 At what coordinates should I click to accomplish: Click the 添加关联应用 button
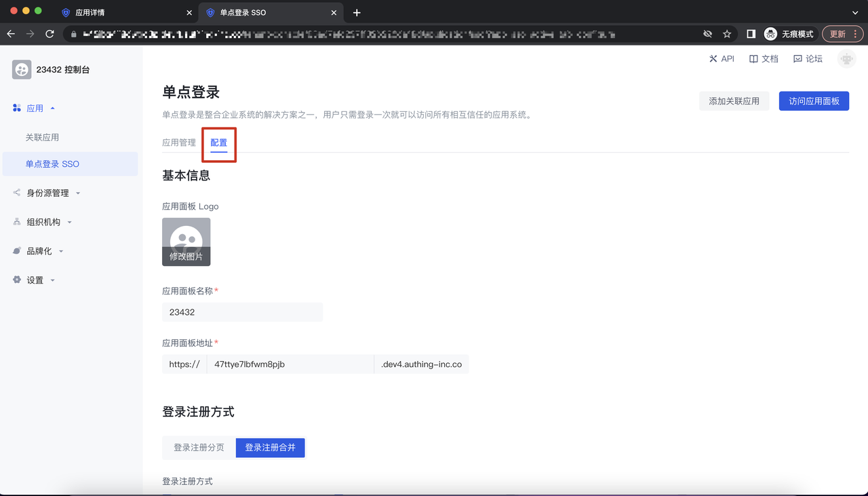pos(734,101)
